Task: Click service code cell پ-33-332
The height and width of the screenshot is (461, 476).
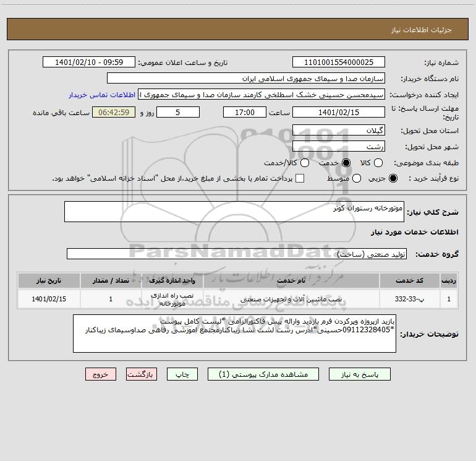Action: pos(409,299)
